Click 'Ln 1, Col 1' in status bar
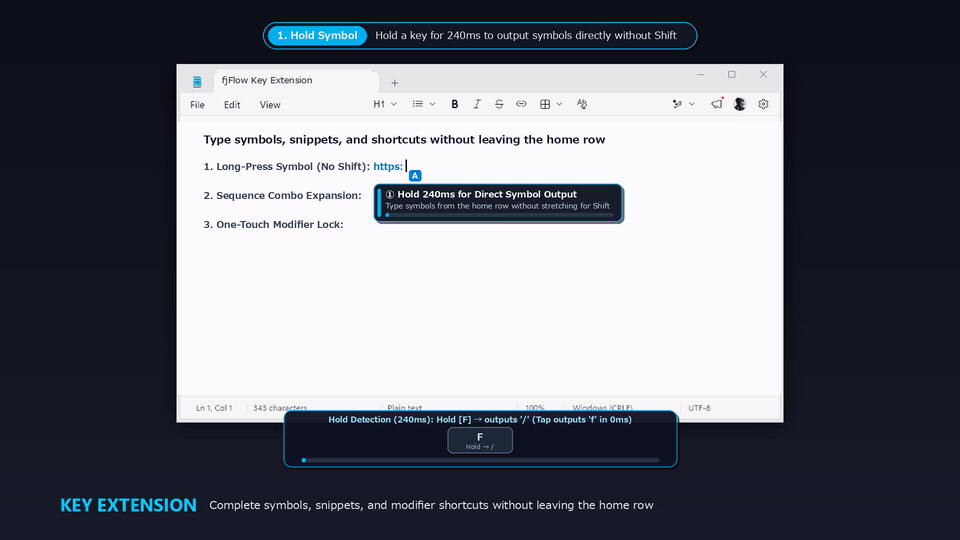This screenshot has width=960, height=540. point(214,408)
